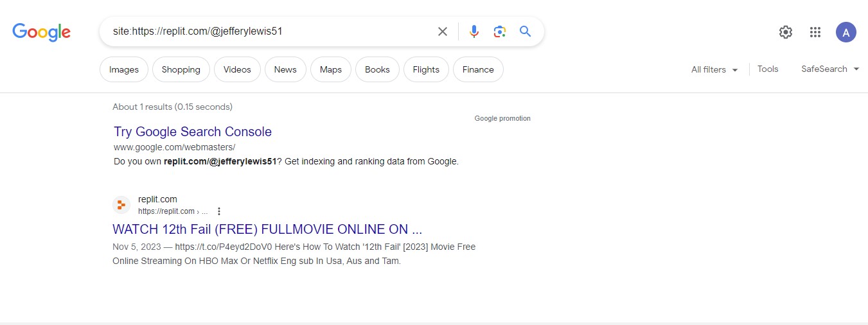
Task: Open the SafeSearch dropdown
Action: point(829,69)
